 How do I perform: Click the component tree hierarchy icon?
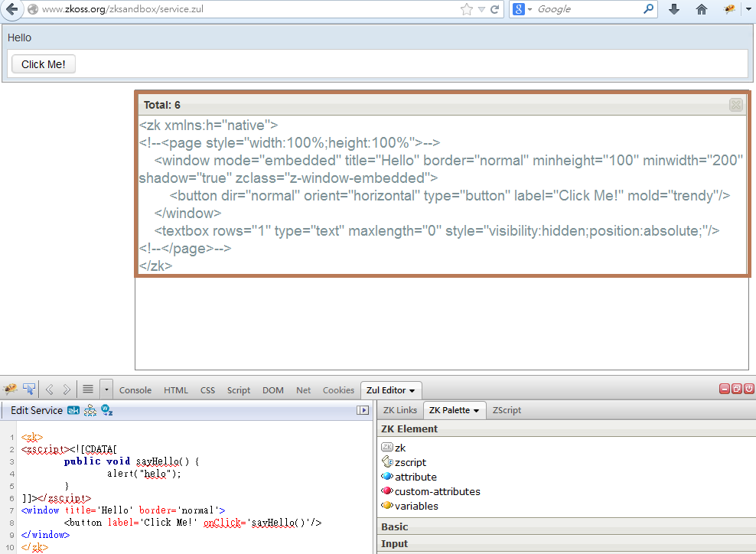click(x=90, y=410)
